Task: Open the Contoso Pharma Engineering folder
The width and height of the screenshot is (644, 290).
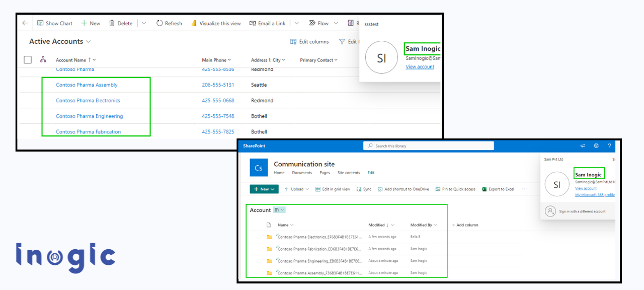Action: [319, 261]
